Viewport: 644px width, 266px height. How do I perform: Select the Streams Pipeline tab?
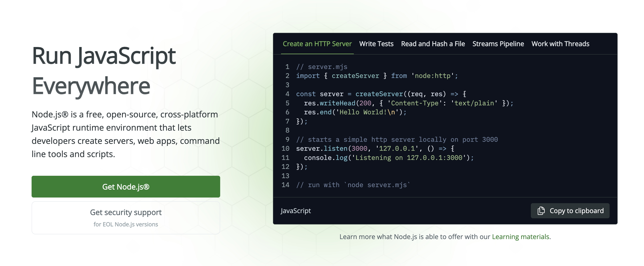pyautogui.click(x=498, y=44)
